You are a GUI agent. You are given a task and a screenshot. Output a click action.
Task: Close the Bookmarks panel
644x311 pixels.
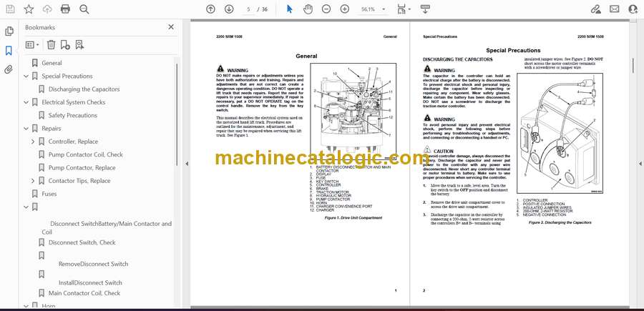pos(171,27)
